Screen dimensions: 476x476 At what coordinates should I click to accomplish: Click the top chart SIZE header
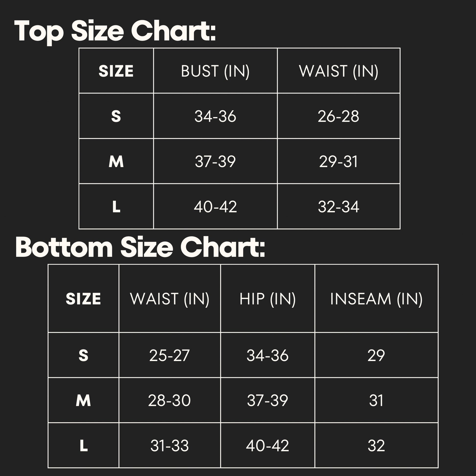(x=116, y=71)
